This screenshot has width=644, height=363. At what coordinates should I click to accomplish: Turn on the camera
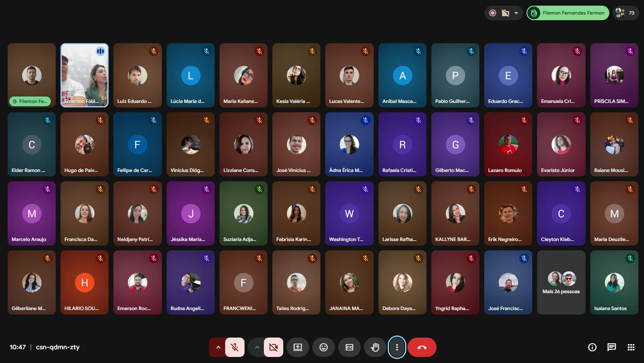point(273,347)
